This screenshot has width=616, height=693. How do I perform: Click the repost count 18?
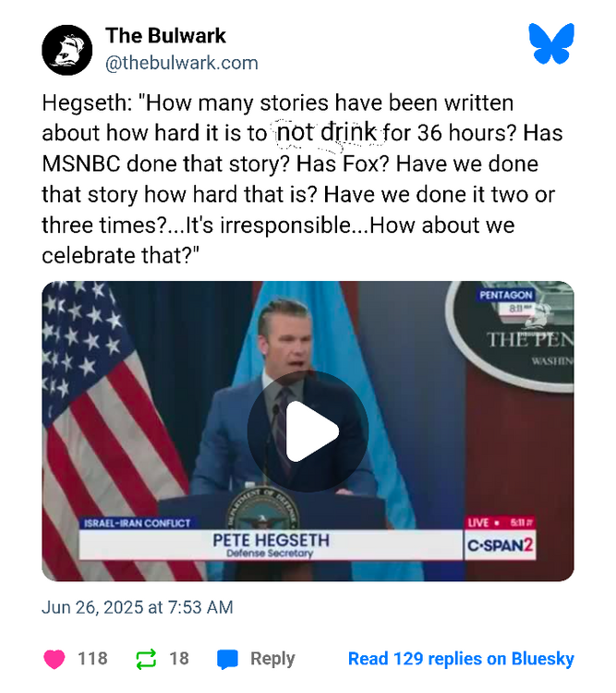[x=179, y=659]
